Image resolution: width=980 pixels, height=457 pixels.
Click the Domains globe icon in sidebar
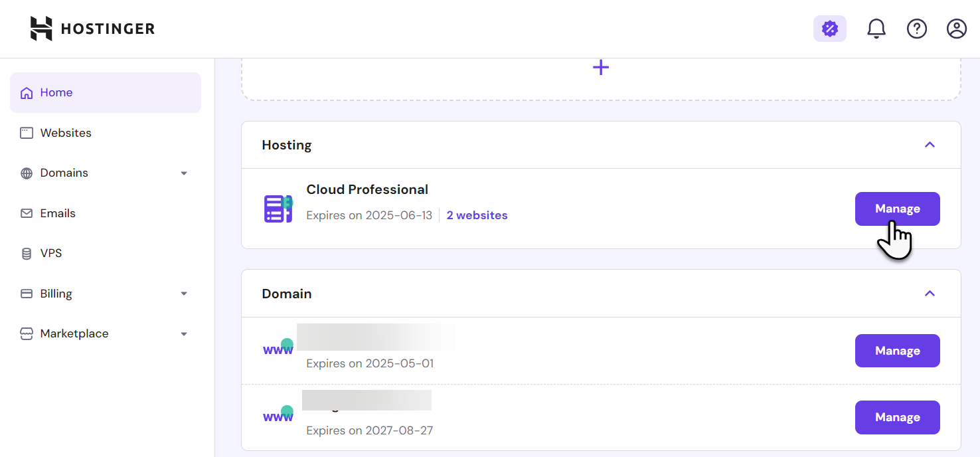pyautogui.click(x=27, y=173)
